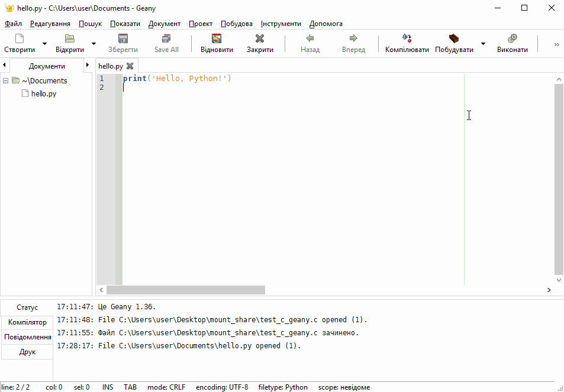This screenshot has width=564, height=392.
Task: Click the hello.py opened log line
Action: click(x=179, y=346)
